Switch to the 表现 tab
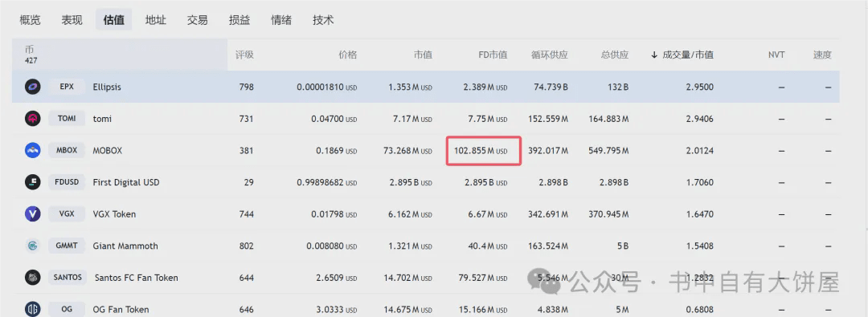The height and width of the screenshot is (317, 868). (x=72, y=21)
